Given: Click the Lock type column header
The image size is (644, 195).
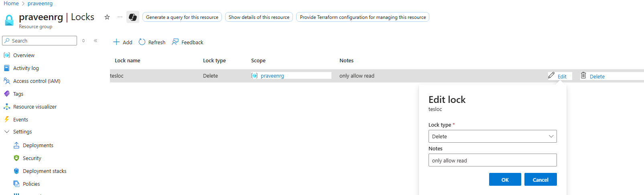Looking at the screenshot, I should (214, 60).
